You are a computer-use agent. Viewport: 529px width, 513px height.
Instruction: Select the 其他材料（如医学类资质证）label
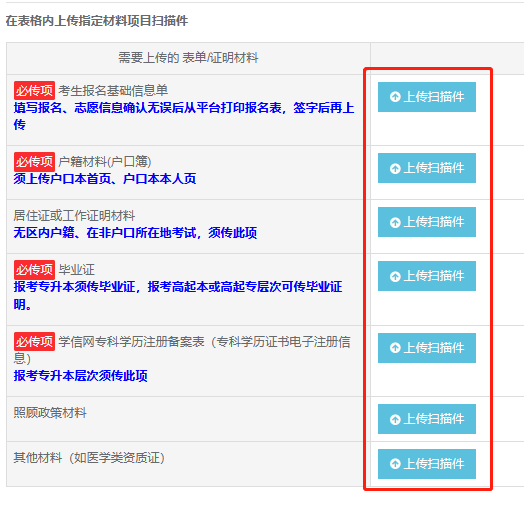pyautogui.click(x=89, y=458)
